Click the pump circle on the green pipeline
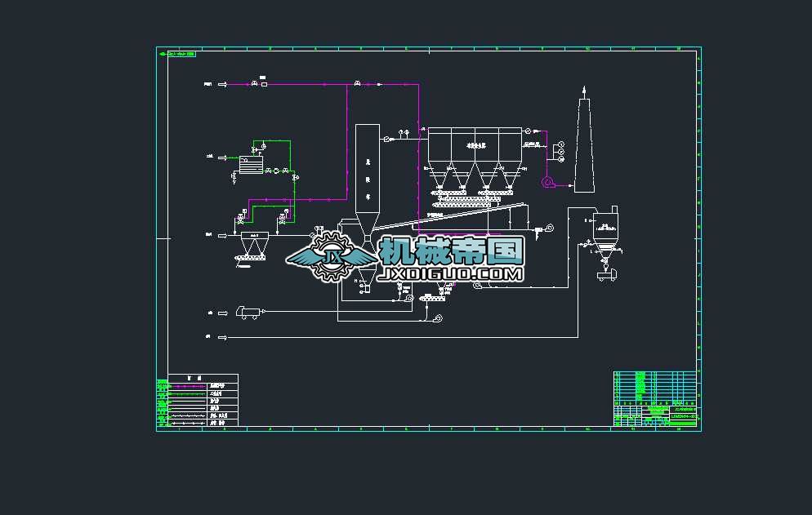 [x=276, y=171]
